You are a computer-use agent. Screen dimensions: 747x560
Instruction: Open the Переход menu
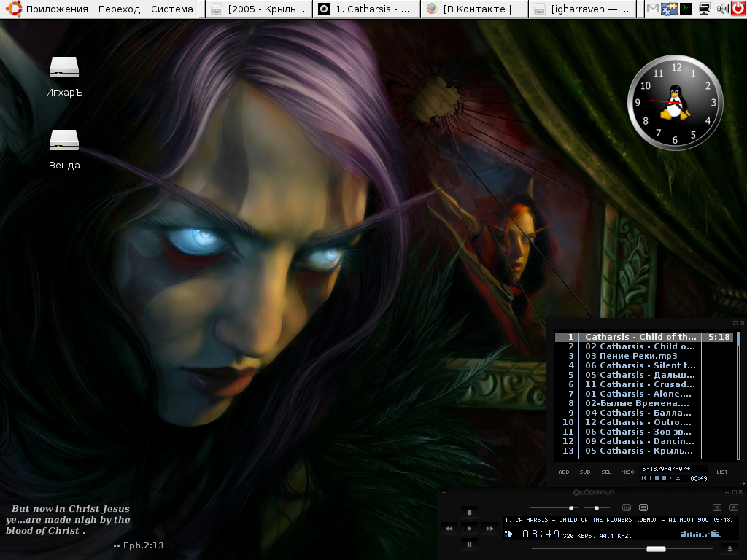[119, 9]
